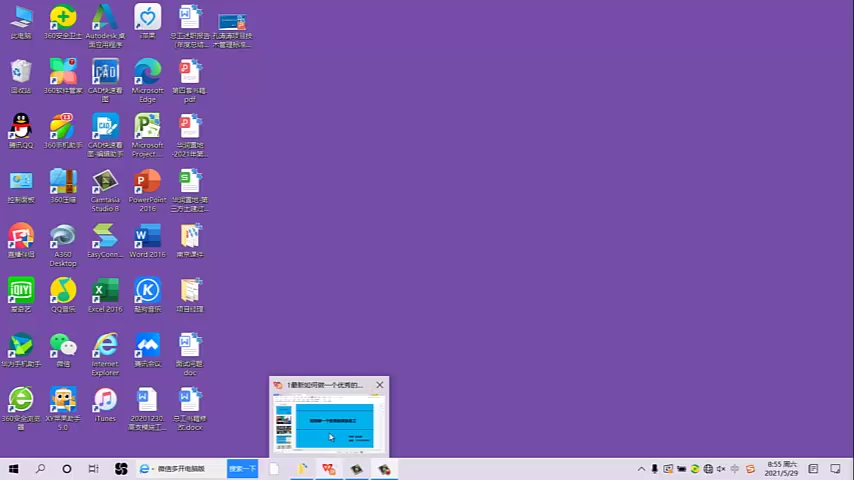
Task: Open the 南京课件 folder
Action: click(x=190, y=241)
